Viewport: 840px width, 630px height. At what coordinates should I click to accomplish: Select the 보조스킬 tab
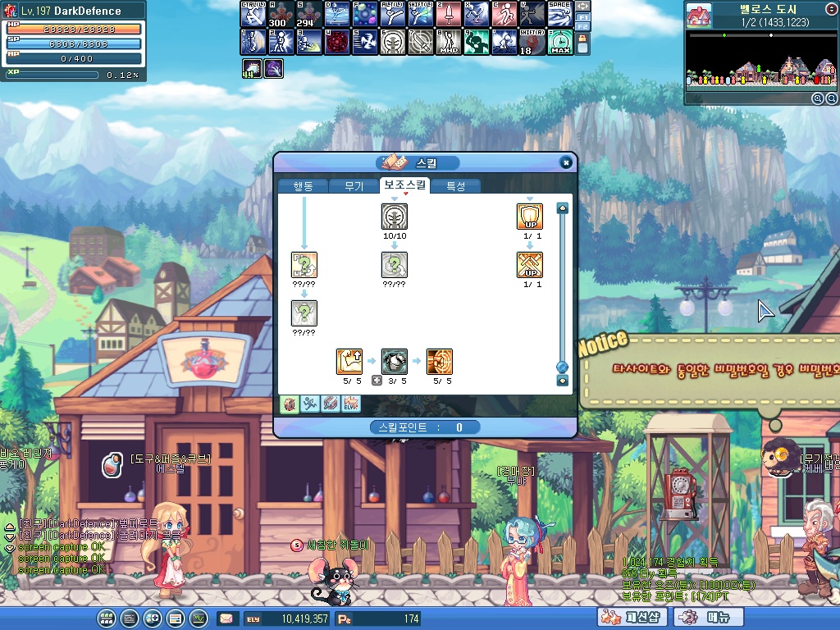405,185
